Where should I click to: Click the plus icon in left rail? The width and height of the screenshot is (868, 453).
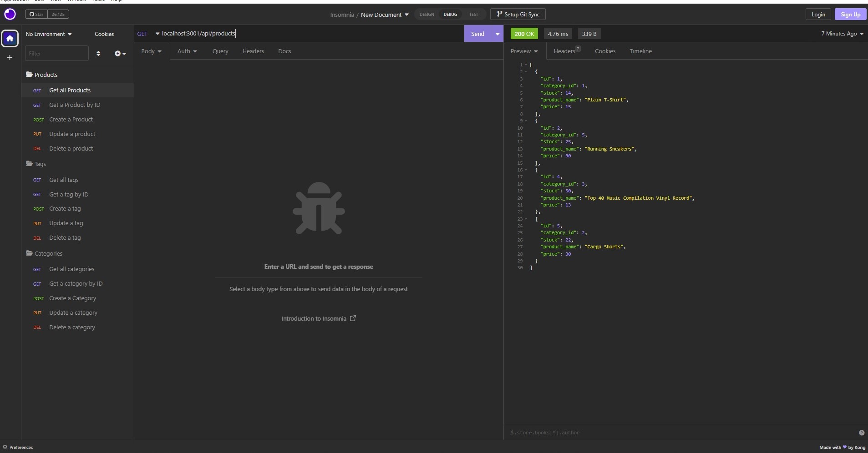10,57
